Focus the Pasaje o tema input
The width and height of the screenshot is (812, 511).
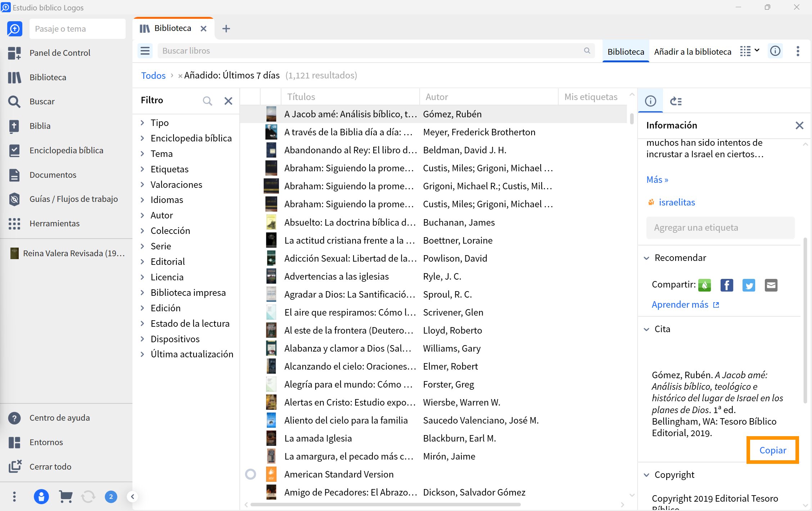(x=77, y=29)
